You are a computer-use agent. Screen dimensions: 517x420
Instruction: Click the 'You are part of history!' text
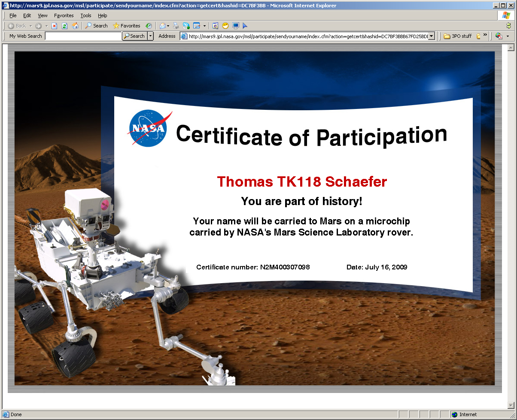pos(302,201)
